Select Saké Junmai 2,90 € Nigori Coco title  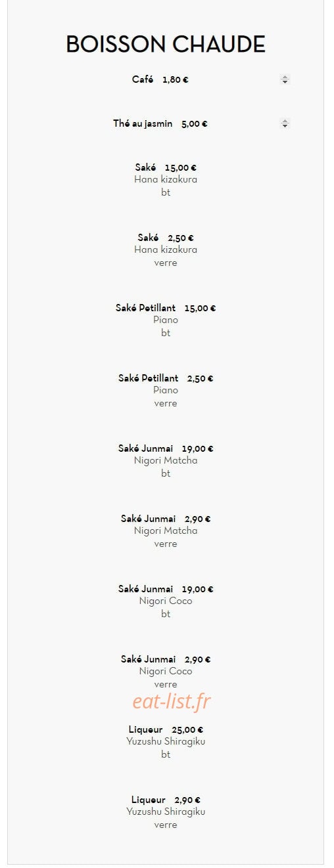(x=166, y=659)
